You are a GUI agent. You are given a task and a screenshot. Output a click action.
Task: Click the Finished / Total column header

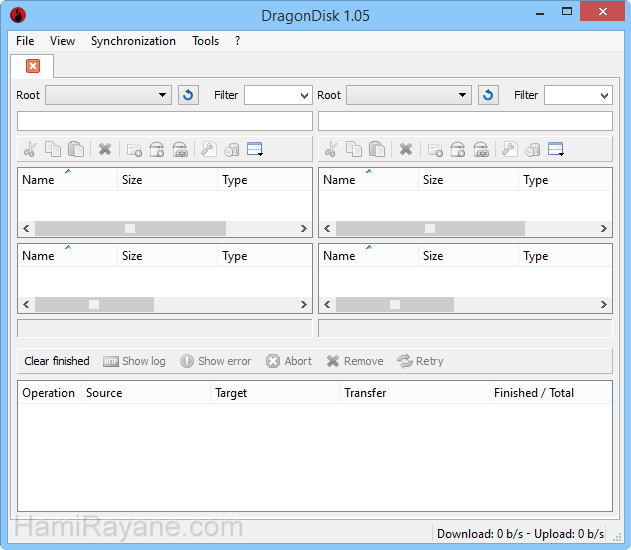coord(551,393)
